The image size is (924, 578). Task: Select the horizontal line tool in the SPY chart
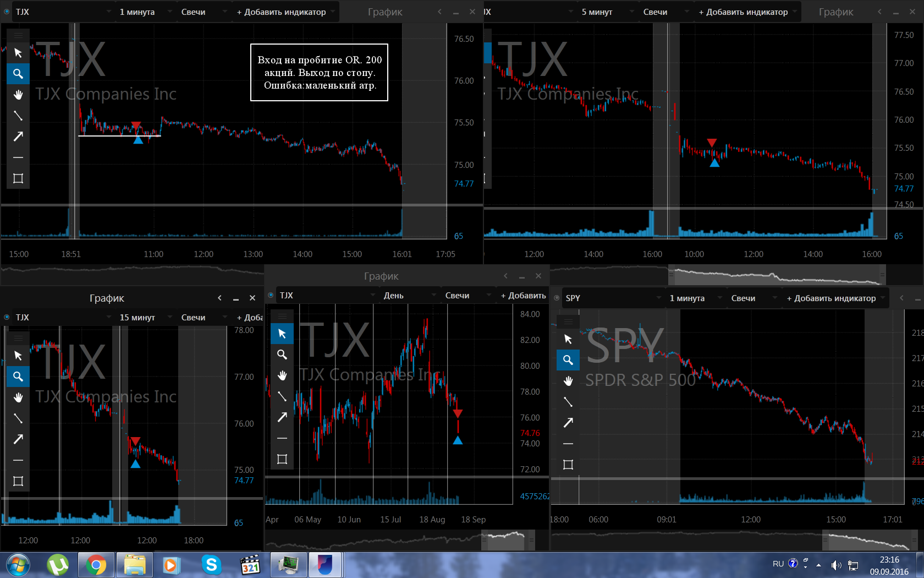tap(568, 444)
